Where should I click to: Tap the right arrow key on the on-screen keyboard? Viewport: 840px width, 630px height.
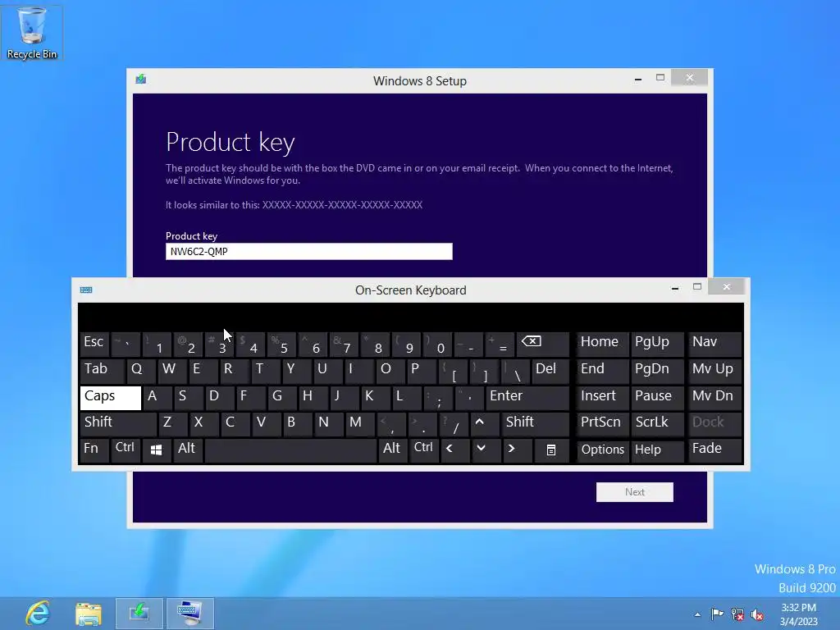click(x=518, y=450)
